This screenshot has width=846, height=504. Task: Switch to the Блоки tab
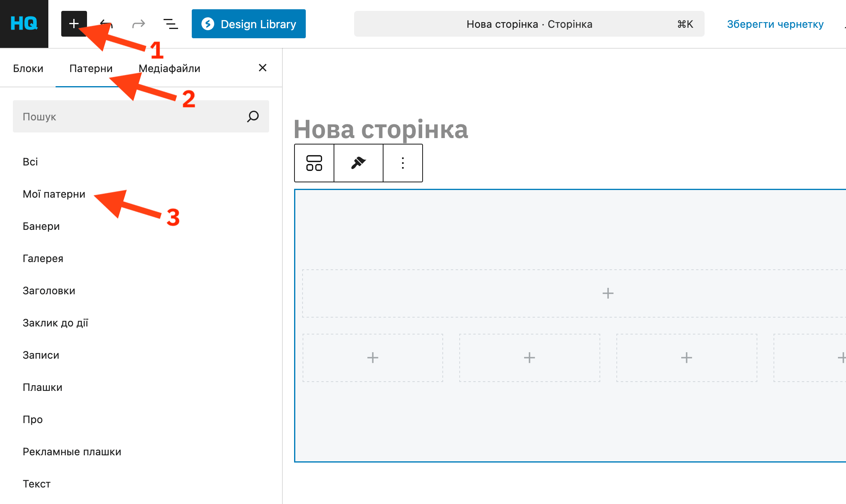coord(28,68)
